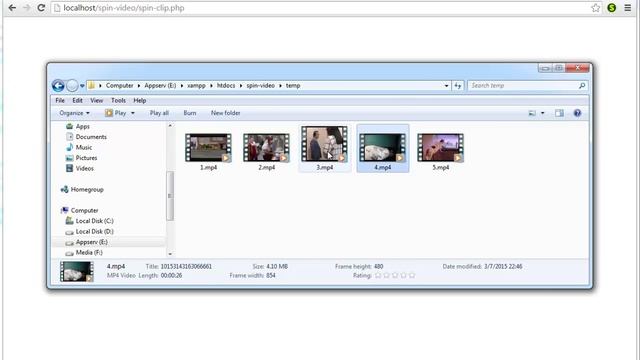This screenshot has height=360, width=640.
Task: Open Local Disk (D:) in sidebar
Action: pos(89,231)
